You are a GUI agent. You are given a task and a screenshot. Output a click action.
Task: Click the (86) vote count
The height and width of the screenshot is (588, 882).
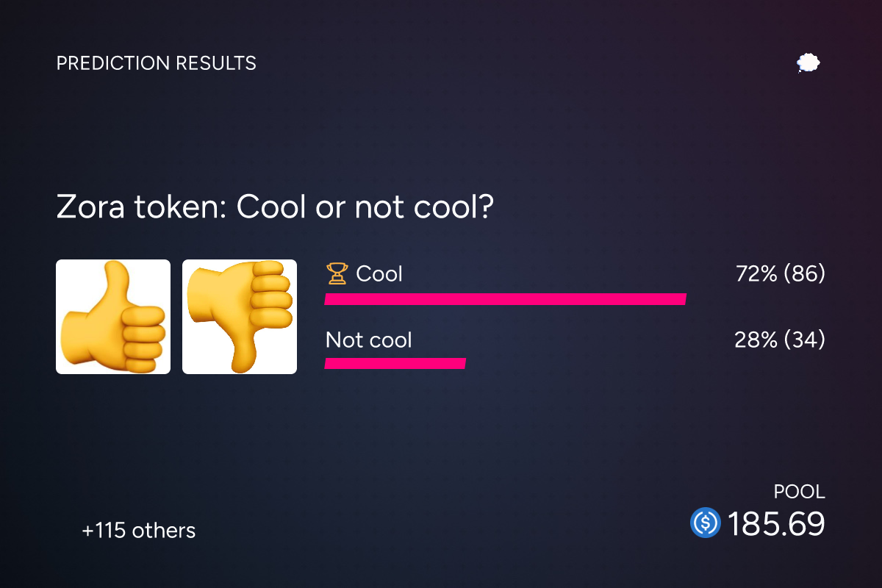pos(805,274)
